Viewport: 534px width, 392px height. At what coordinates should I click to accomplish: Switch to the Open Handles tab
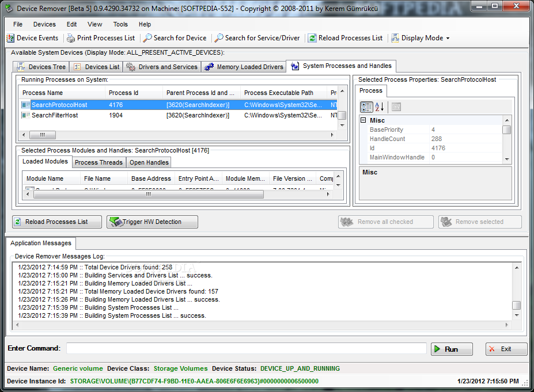[149, 162]
